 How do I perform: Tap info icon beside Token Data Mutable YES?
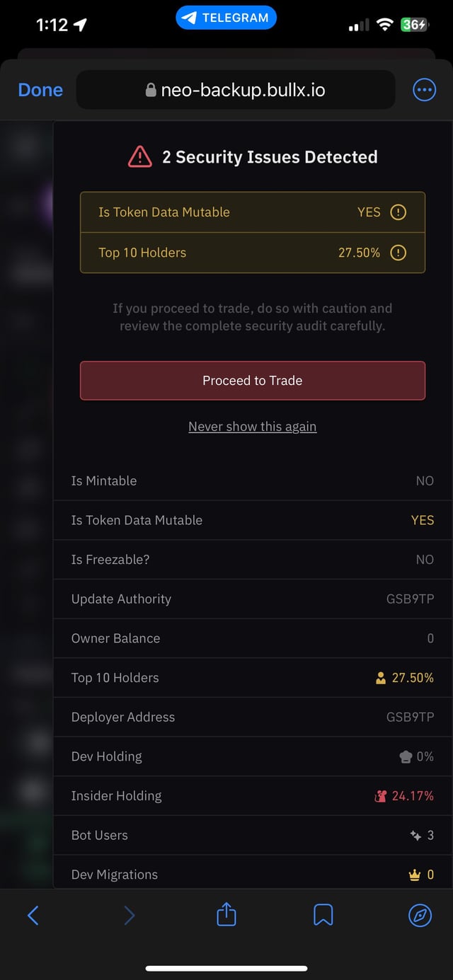[x=398, y=212]
